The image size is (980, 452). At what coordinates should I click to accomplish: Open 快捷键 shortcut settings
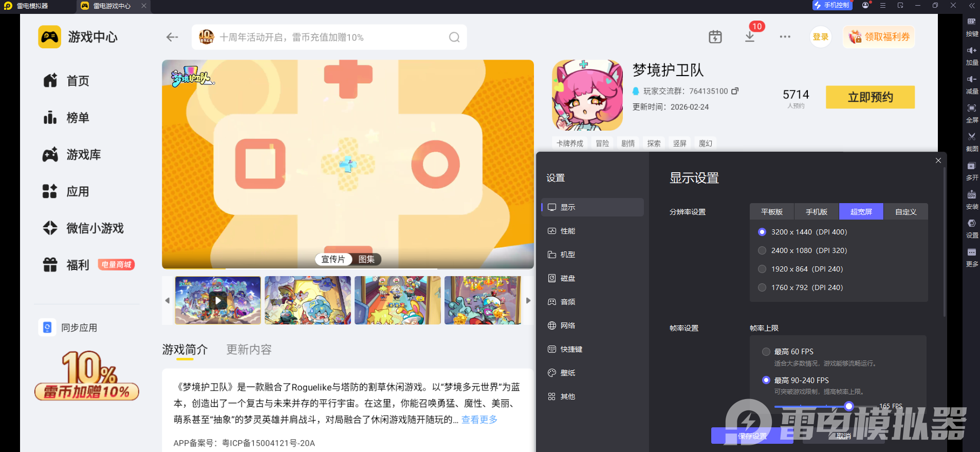[x=593, y=349]
